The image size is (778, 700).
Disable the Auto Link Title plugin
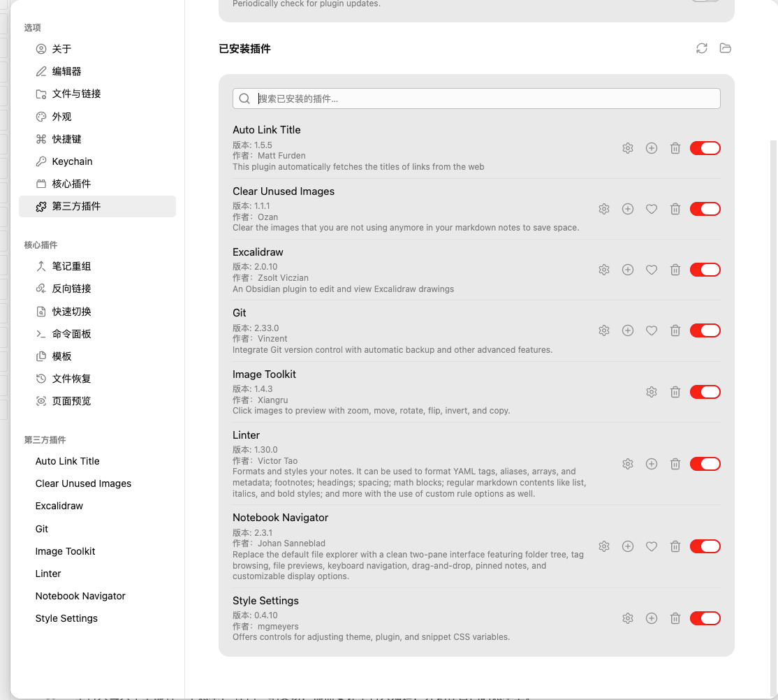705,148
